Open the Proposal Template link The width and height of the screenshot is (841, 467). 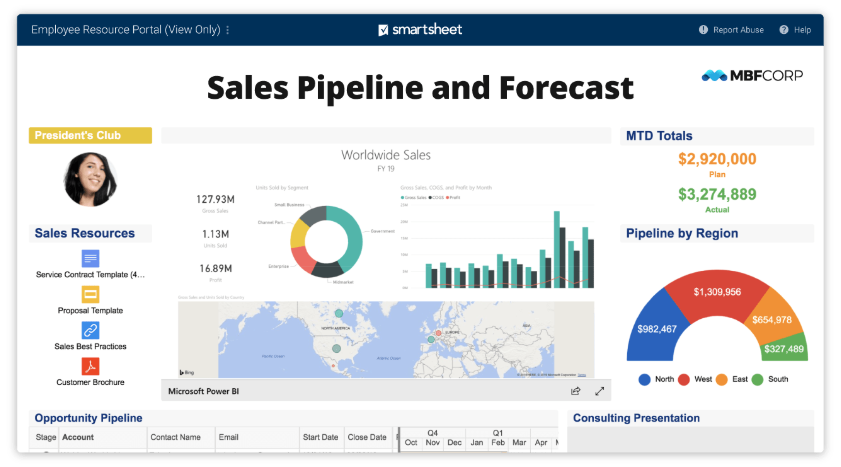click(x=90, y=310)
